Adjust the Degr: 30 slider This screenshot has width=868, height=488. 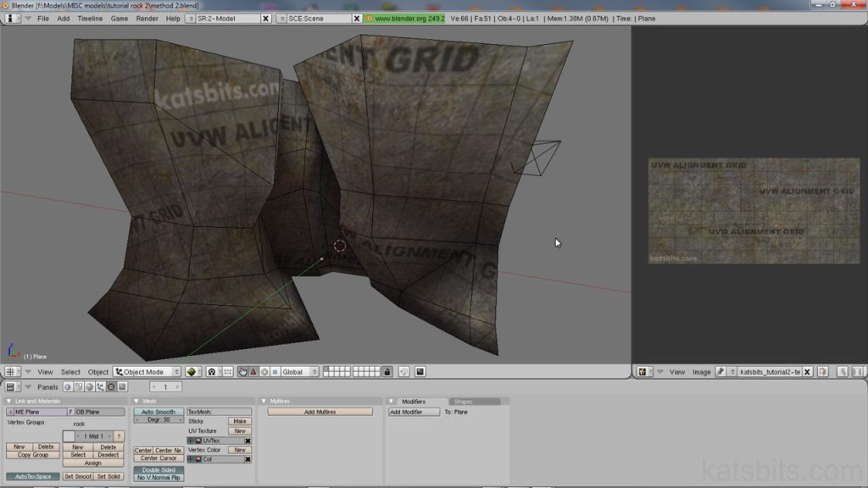pos(158,421)
